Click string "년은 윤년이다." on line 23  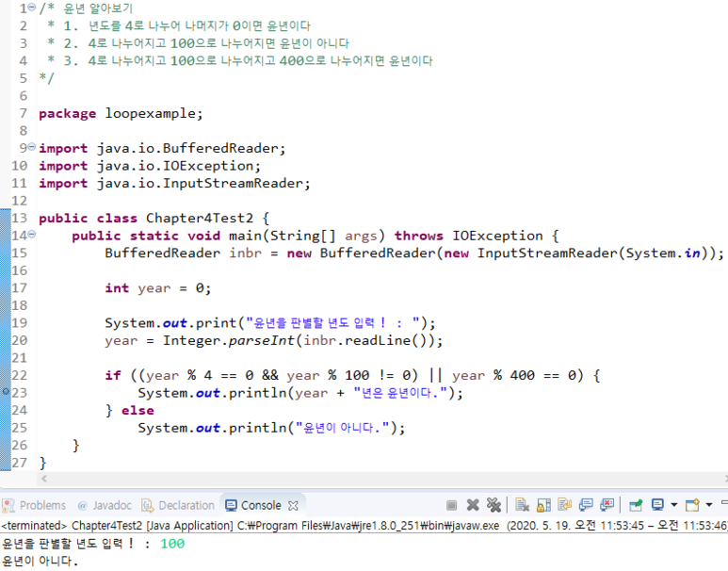(x=399, y=393)
